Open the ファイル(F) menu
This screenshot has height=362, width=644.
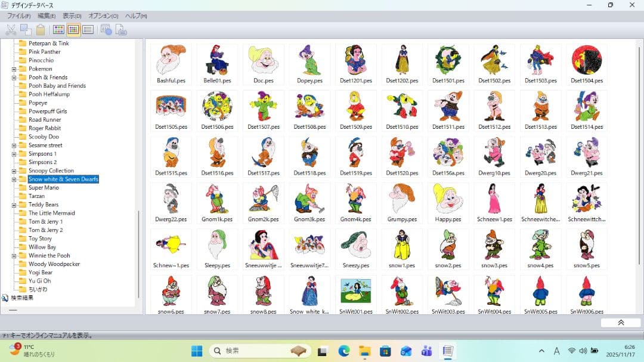tap(18, 16)
